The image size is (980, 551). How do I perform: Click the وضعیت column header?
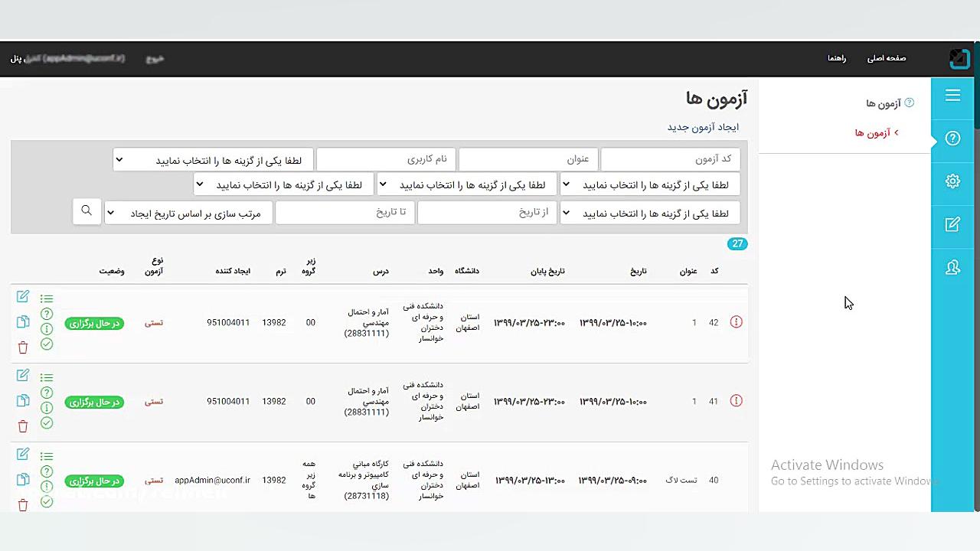tap(112, 271)
